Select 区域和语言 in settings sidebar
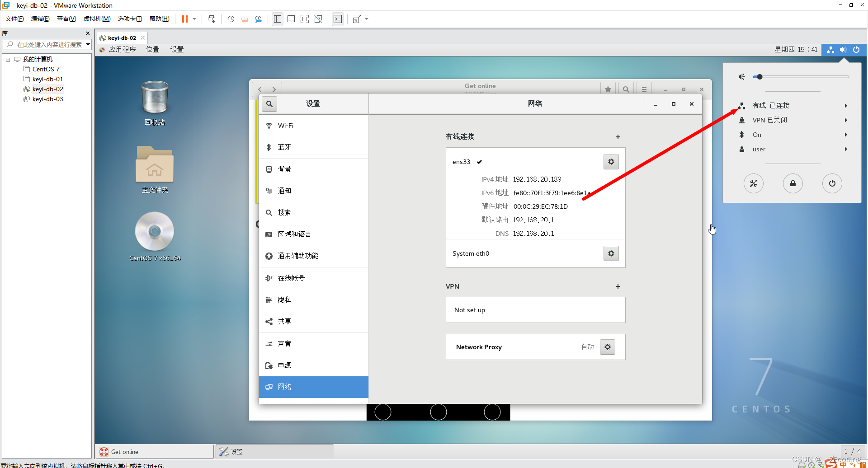868x468 pixels. click(x=314, y=234)
